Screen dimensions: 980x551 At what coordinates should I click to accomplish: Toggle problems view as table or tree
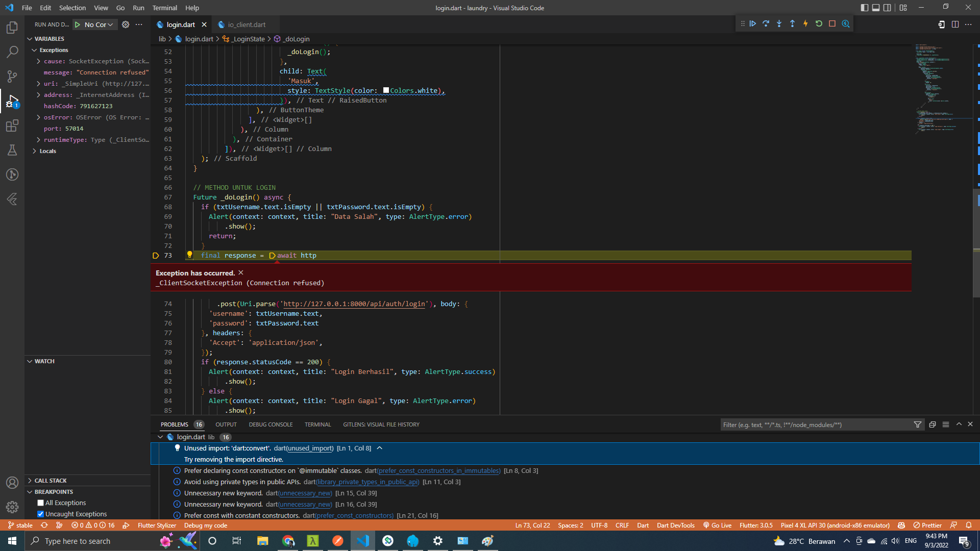coord(946,424)
